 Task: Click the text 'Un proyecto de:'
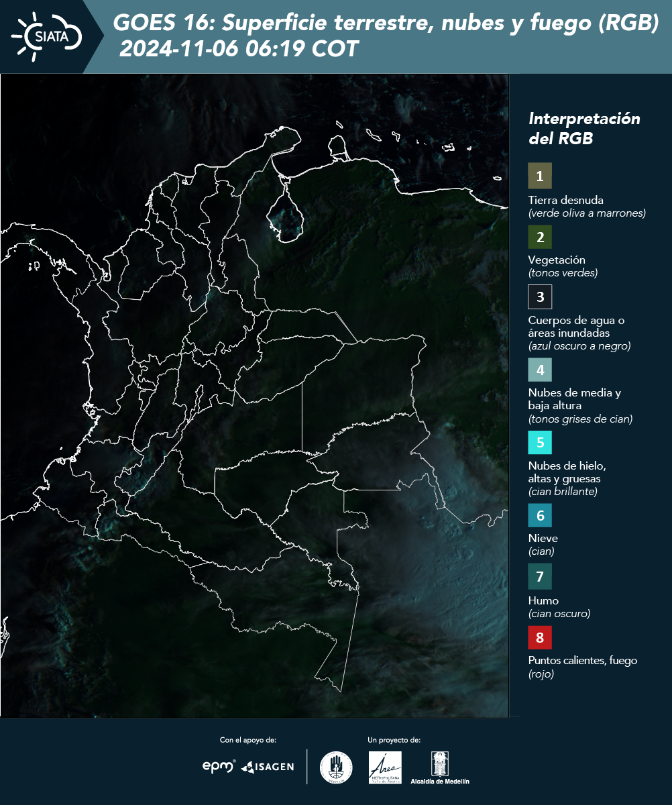click(394, 740)
